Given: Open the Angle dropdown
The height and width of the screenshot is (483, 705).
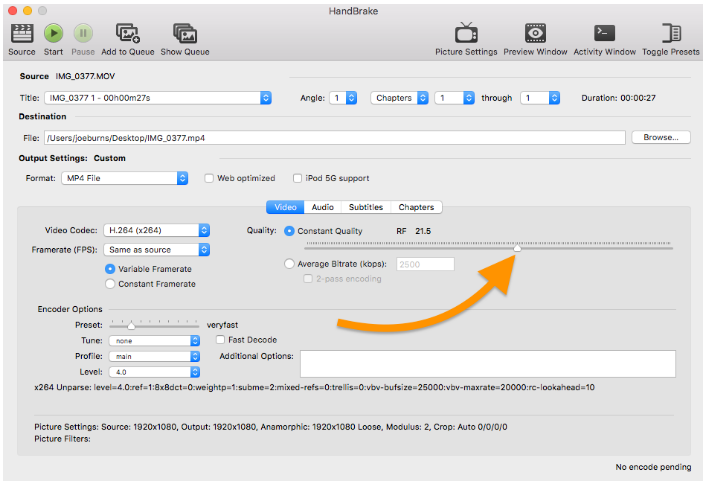Looking at the screenshot, I should (x=343, y=98).
